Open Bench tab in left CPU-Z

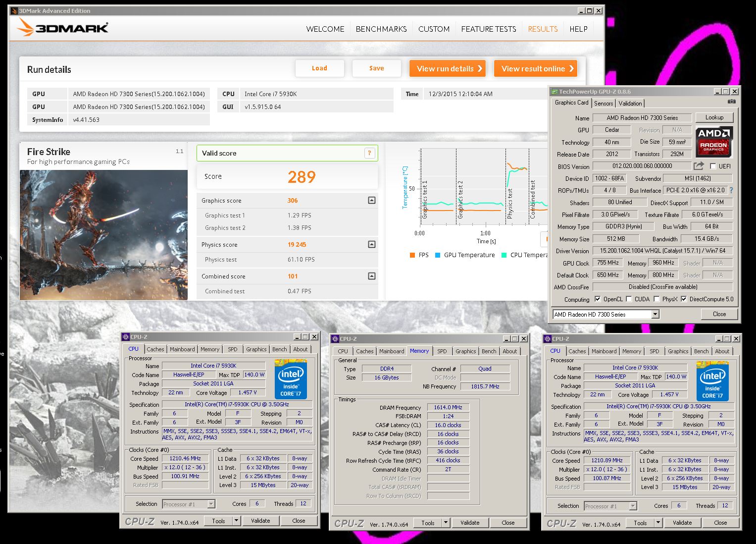click(x=280, y=349)
